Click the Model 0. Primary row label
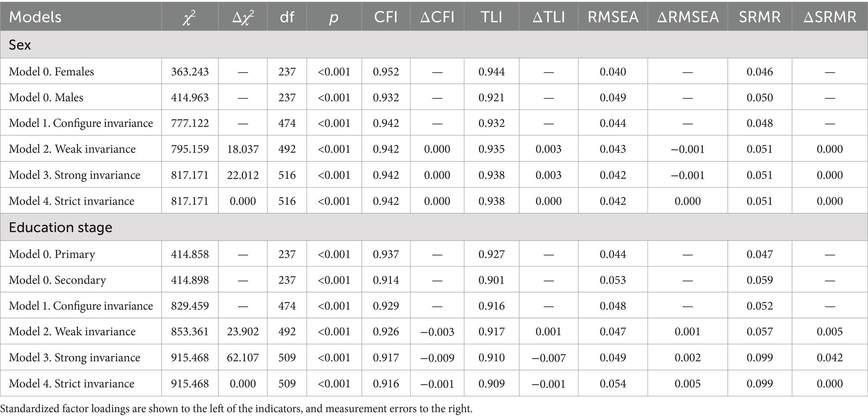 click(52, 254)
